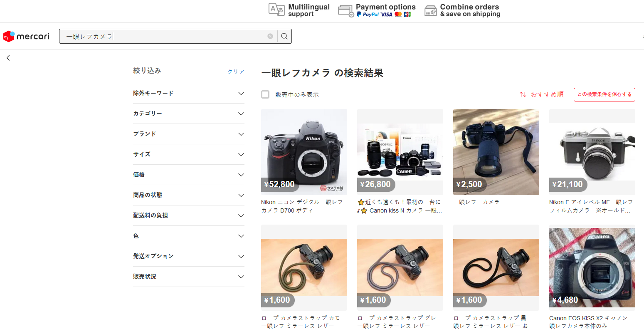This screenshot has width=644, height=334.
Task: Click the magnifier search icon
Action: [284, 36]
